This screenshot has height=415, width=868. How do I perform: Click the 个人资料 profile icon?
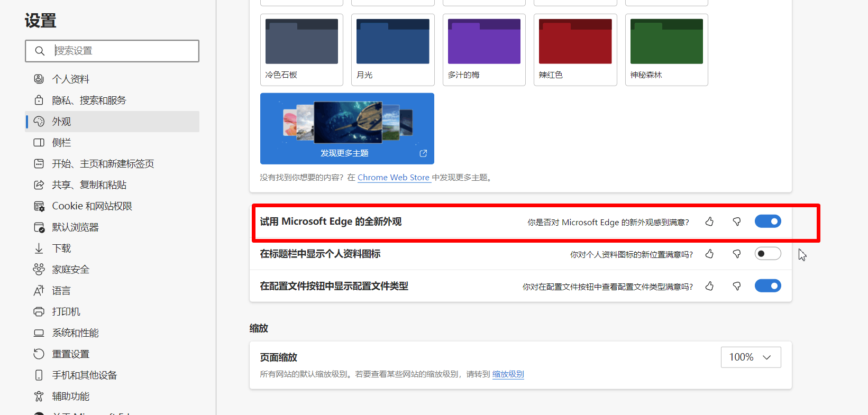click(39, 79)
